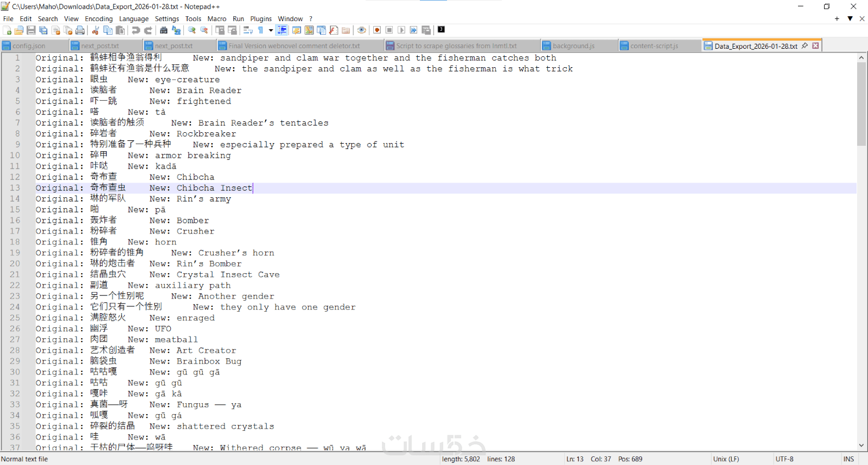The image size is (868, 465).
Task: Click 'length: 5,802' status bar entry
Action: (x=461, y=459)
